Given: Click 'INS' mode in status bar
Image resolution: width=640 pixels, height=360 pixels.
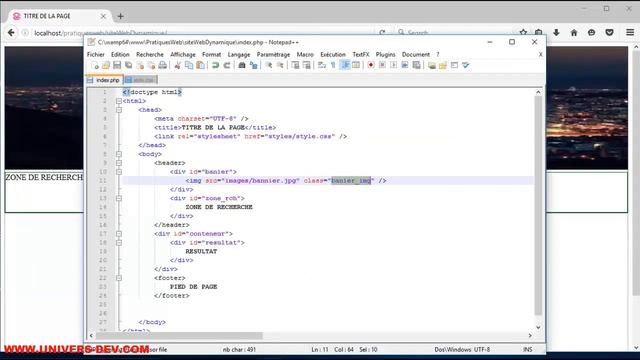Looking at the screenshot, I should pyautogui.click(x=528, y=349).
